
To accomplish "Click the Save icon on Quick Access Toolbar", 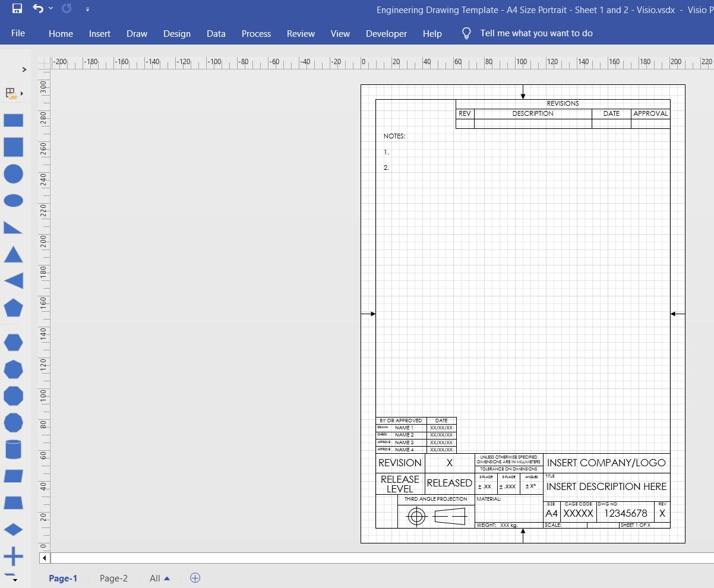I will pyautogui.click(x=17, y=8).
